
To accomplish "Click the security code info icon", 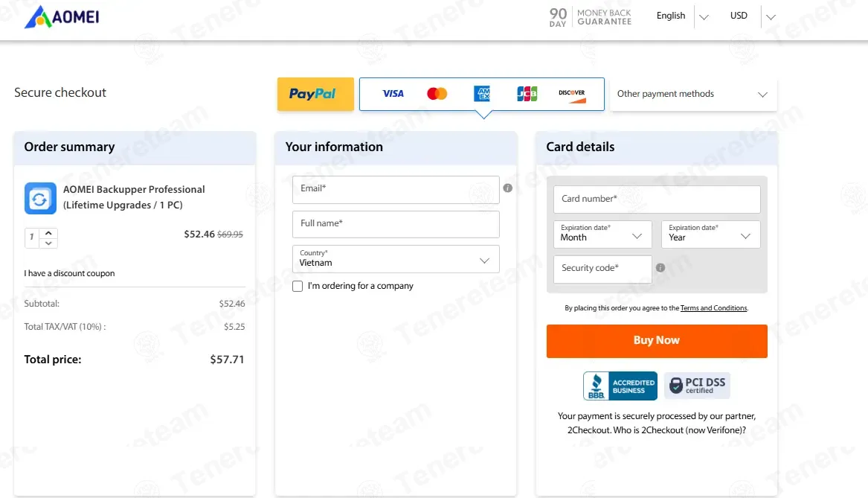I will point(660,268).
